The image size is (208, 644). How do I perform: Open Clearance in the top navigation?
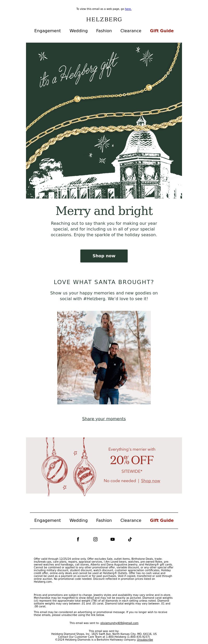coord(131,31)
